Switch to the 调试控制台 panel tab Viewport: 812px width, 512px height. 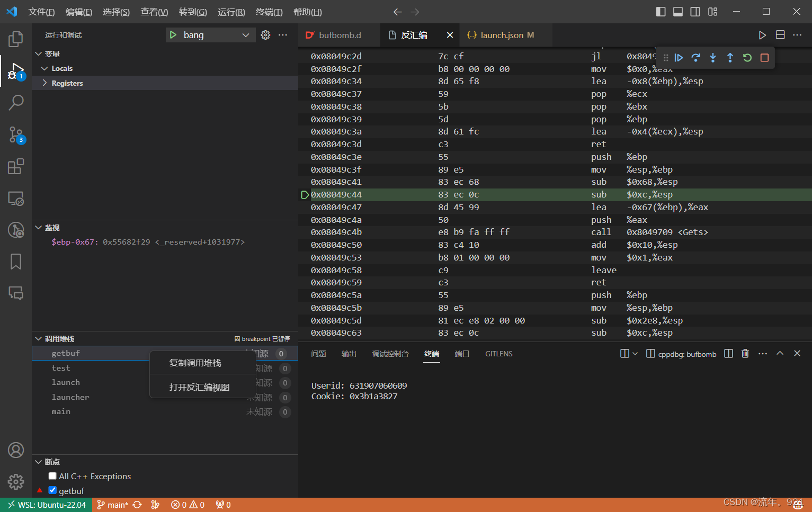pos(390,354)
